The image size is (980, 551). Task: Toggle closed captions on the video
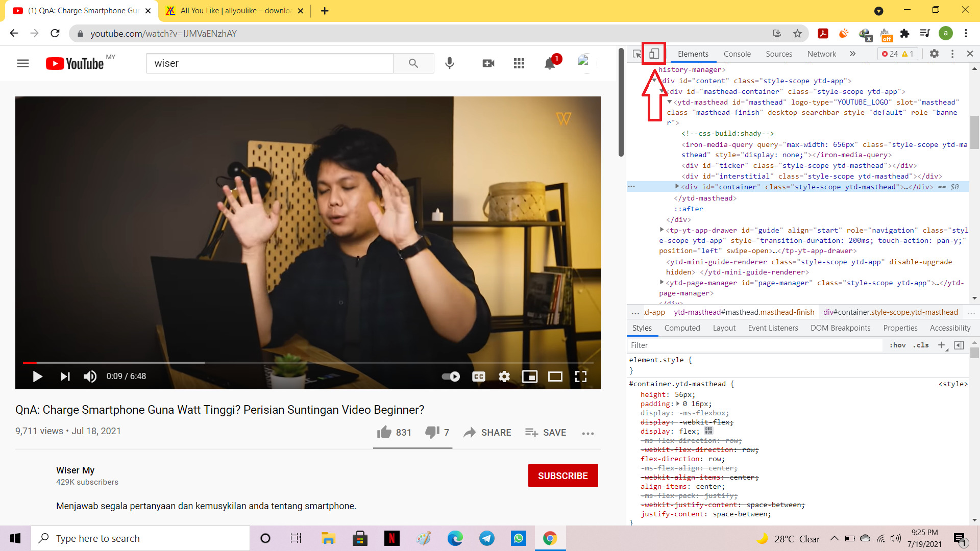point(479,377)
